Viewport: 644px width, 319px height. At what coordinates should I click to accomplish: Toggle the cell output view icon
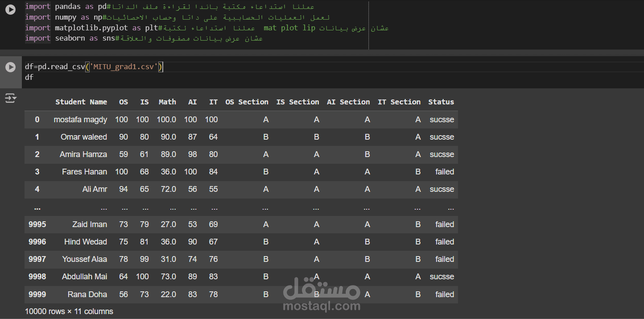[x=10, y=98]
